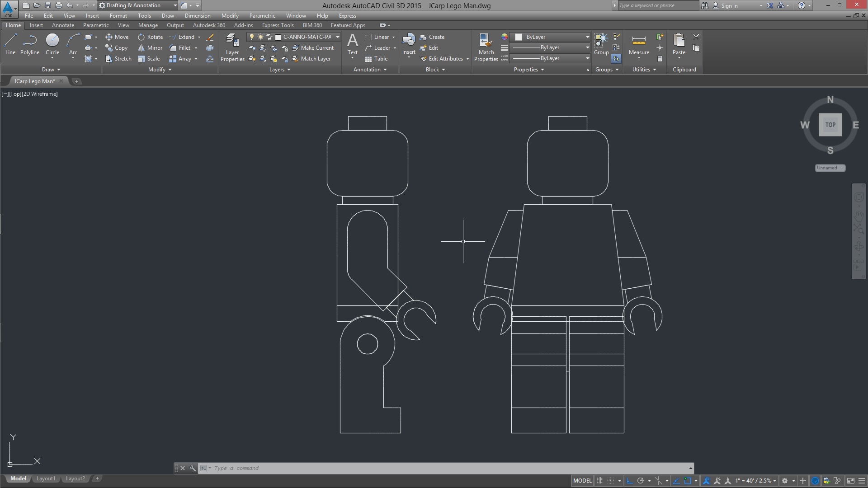This screenshot has height=488, width=868.
Task: Click the Create block button
Action: tap(432, 37)
